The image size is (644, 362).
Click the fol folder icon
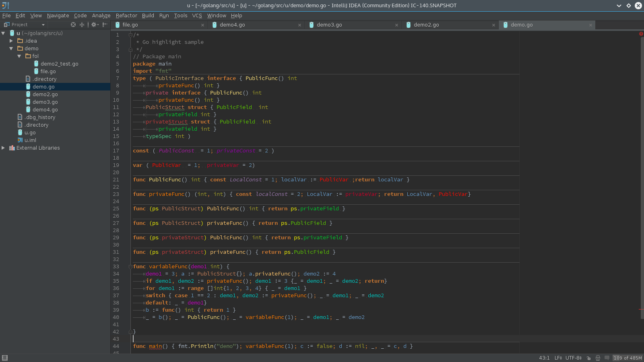(28, 56)
